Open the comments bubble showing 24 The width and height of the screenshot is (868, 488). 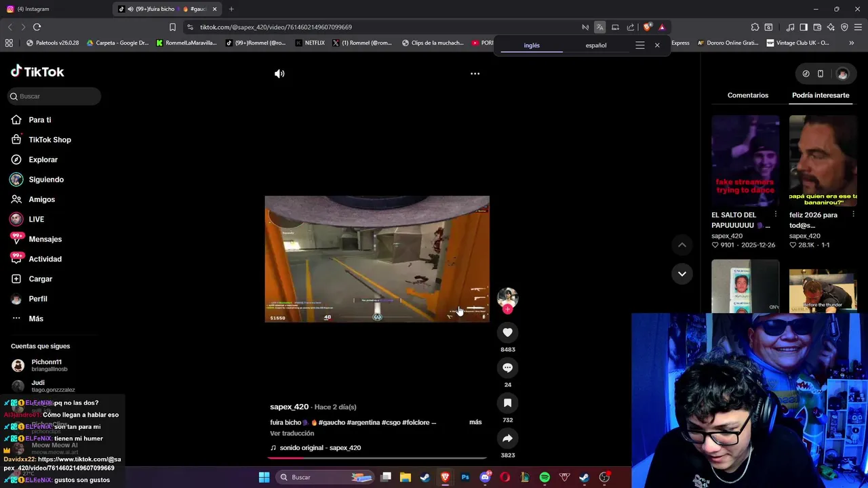(507, 367)
